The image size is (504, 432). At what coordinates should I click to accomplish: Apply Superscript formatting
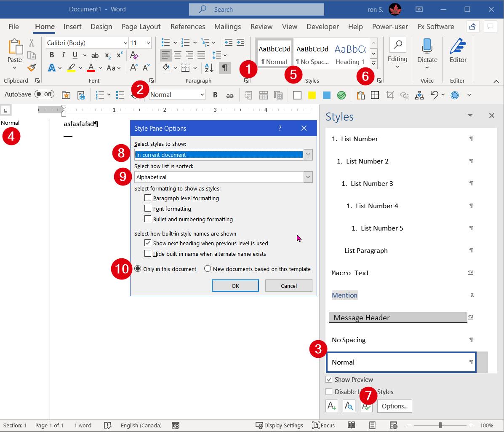pyautogui.click(x=120, y=55)
